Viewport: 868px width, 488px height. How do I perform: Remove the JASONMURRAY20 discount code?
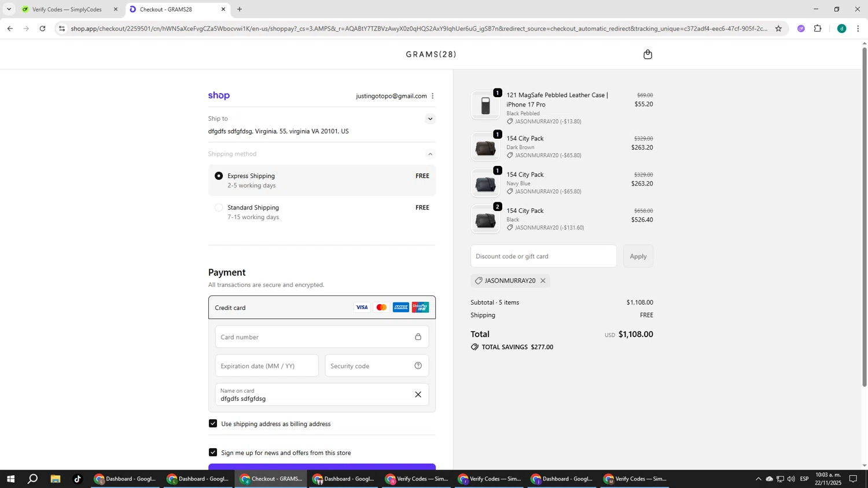coord(543,281)
